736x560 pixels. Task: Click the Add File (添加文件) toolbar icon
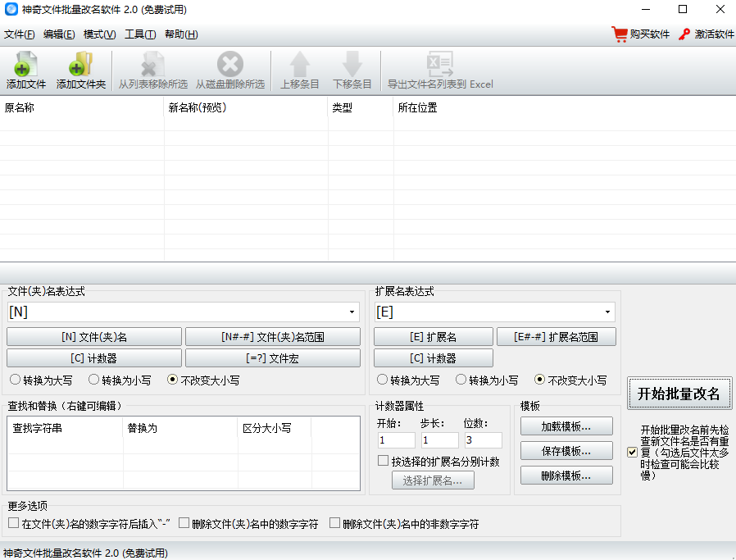[x=25, y=64]
